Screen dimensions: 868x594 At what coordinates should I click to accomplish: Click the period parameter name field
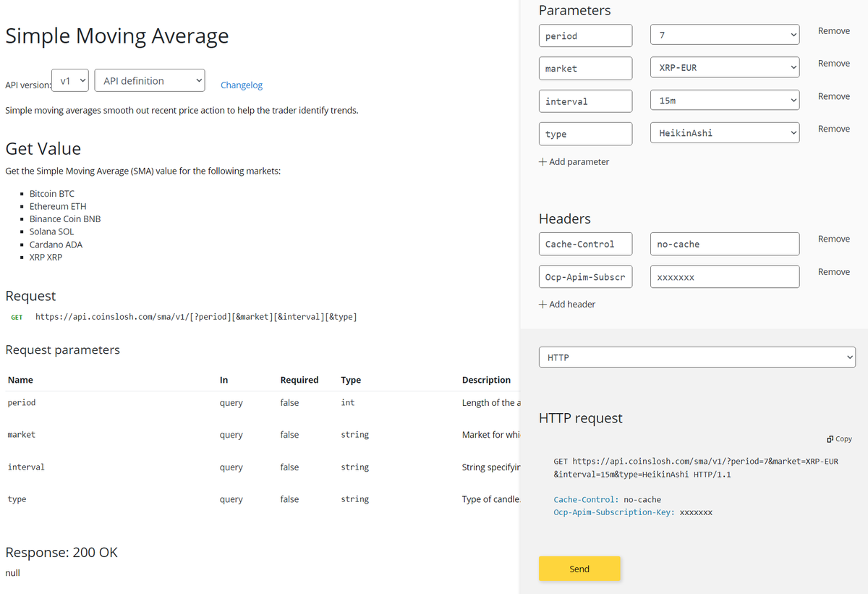point(585,35)
